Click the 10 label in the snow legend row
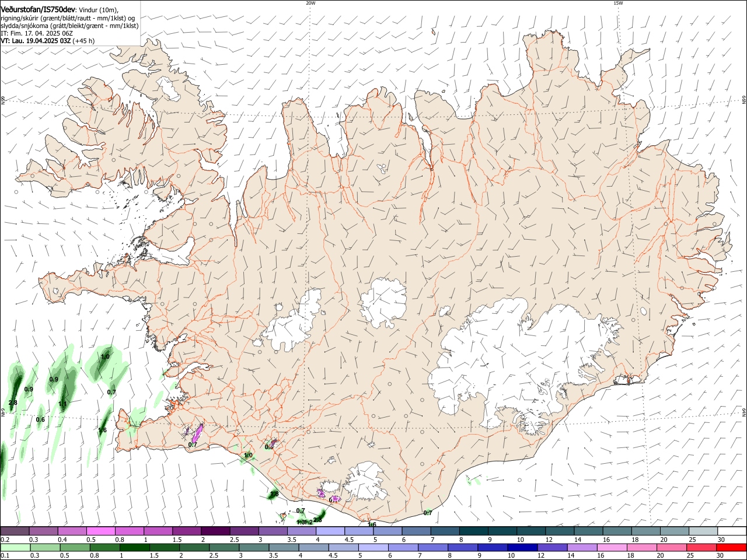Screen dimensions: 747x560 tap(521, 540)
